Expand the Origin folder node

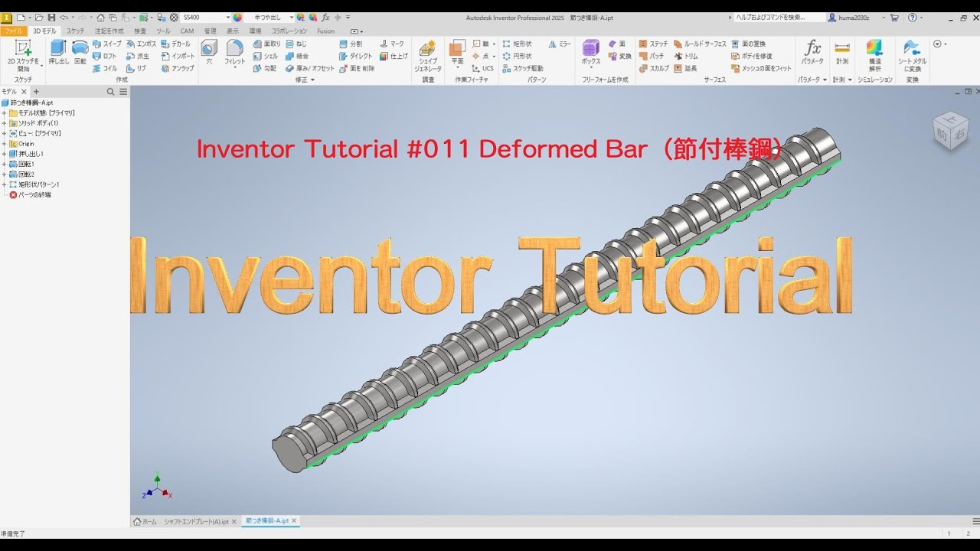click(4, 144)
